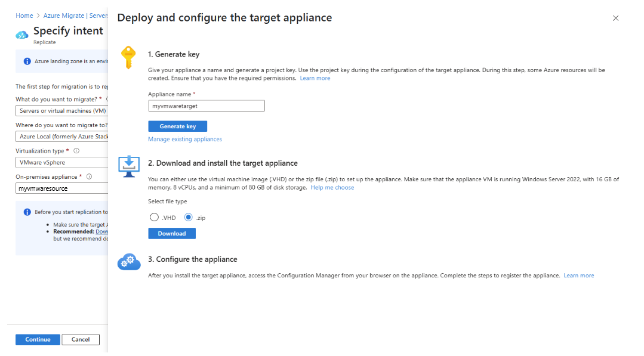Screen dimensions: 644x356
Task: Click the Download button
Action: click(171, 233)
